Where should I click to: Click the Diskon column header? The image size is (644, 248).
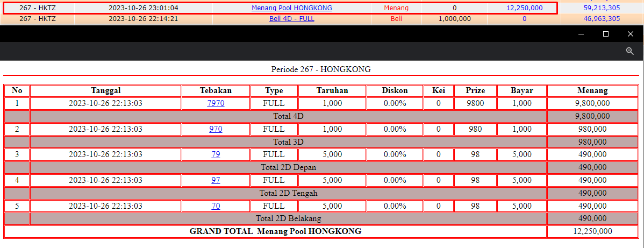395,90
